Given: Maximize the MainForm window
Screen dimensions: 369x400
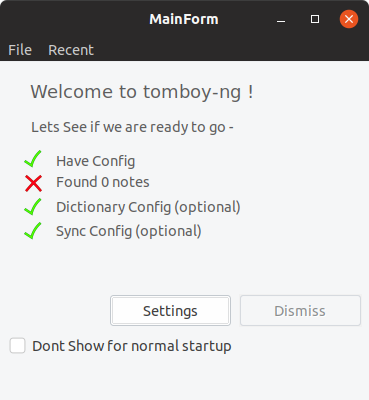Looking at the screenshot, I should 315,19.
